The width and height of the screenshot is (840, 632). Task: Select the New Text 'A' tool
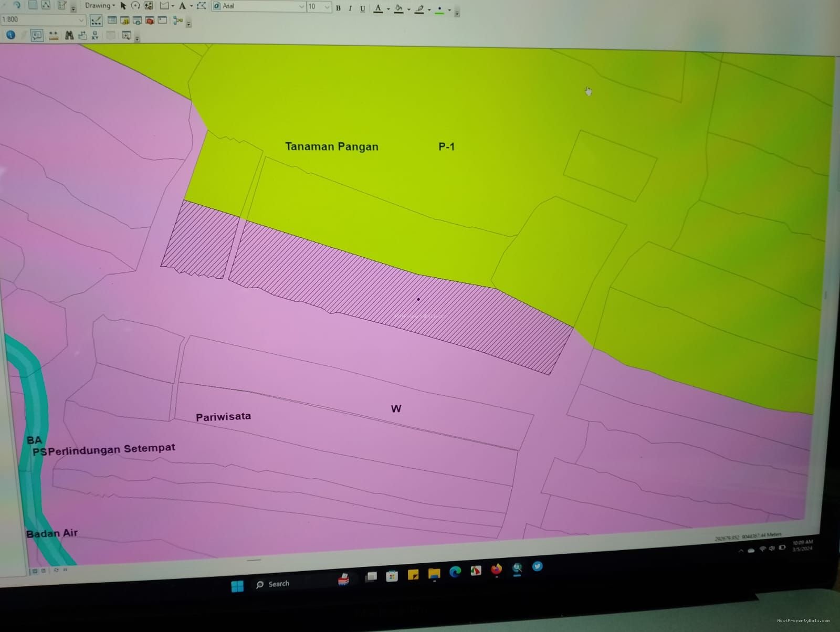coord(182,6)
